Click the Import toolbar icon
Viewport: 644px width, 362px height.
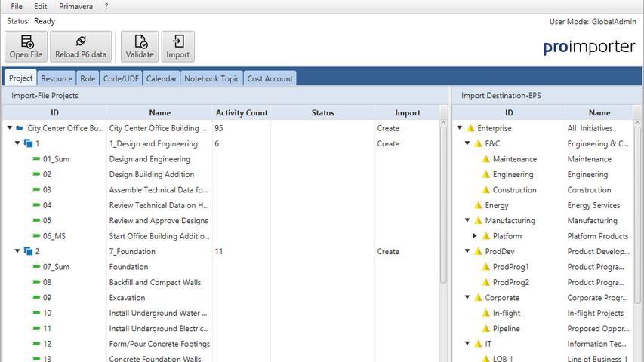(177, 41)
